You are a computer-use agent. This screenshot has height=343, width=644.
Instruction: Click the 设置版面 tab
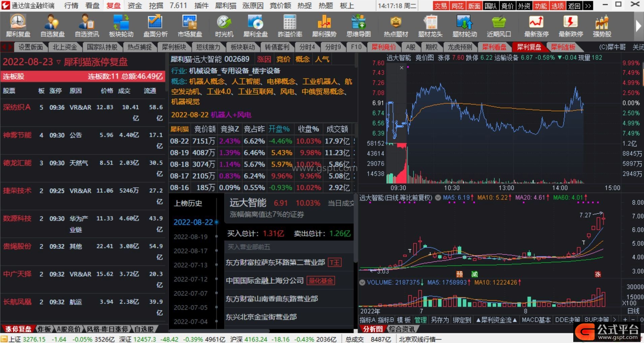tap(30, 47)
